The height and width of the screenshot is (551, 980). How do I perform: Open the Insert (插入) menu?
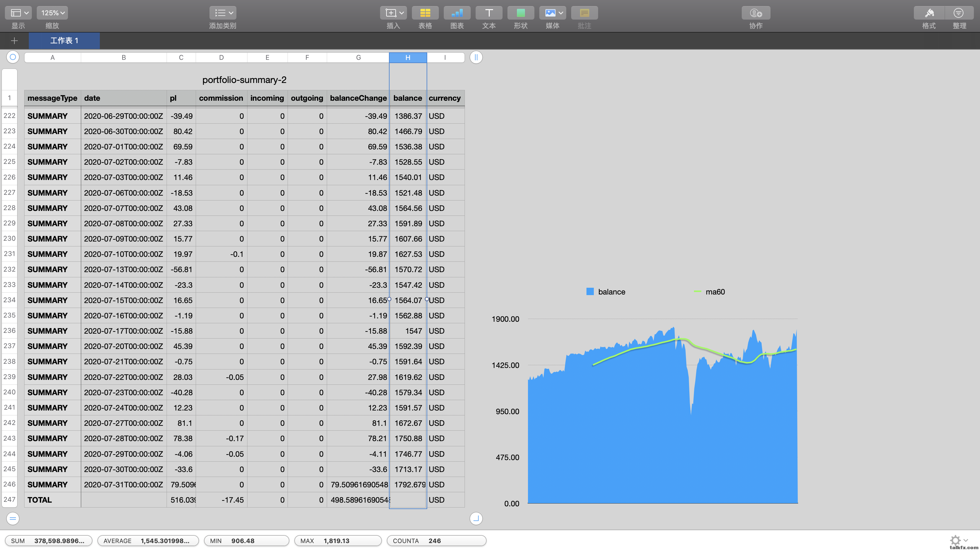click(x=393, y=13)
